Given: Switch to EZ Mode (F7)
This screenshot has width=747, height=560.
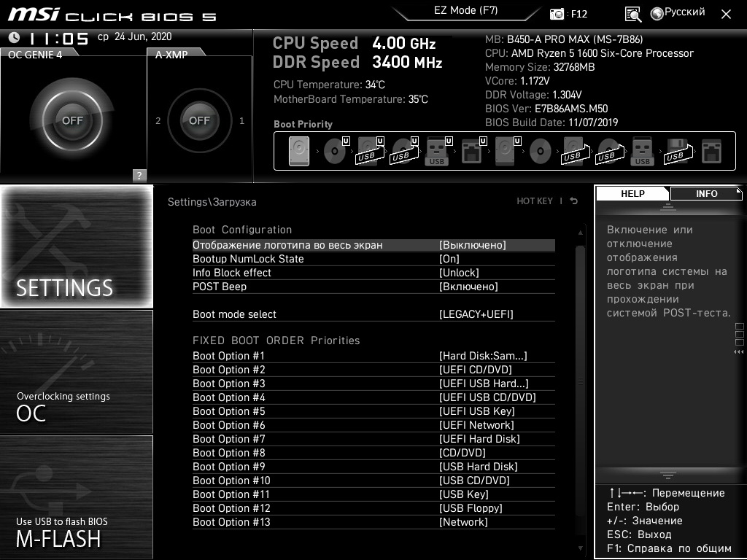Looking at the screenshot, I should 466,10.
